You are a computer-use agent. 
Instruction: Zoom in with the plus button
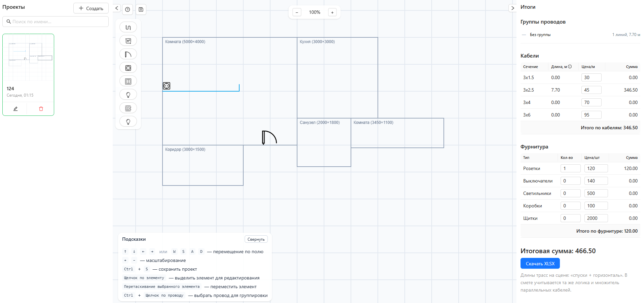pyautogui.click(x=332, y=12)
